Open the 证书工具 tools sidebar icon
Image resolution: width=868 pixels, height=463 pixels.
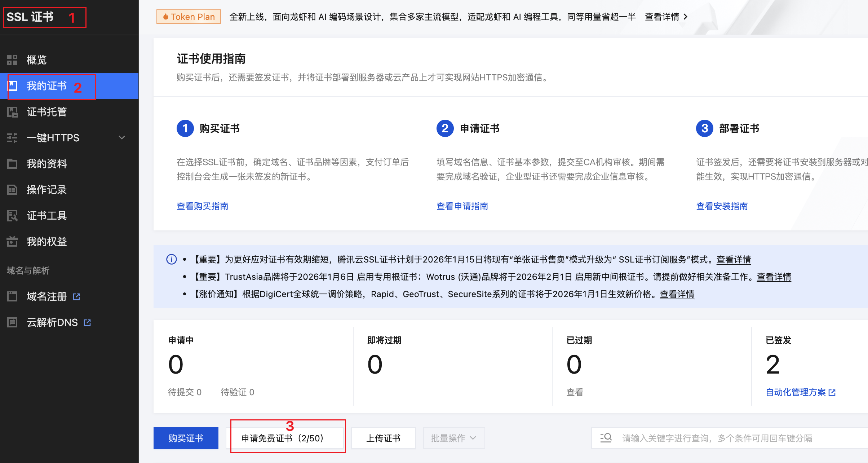[13, 215]
